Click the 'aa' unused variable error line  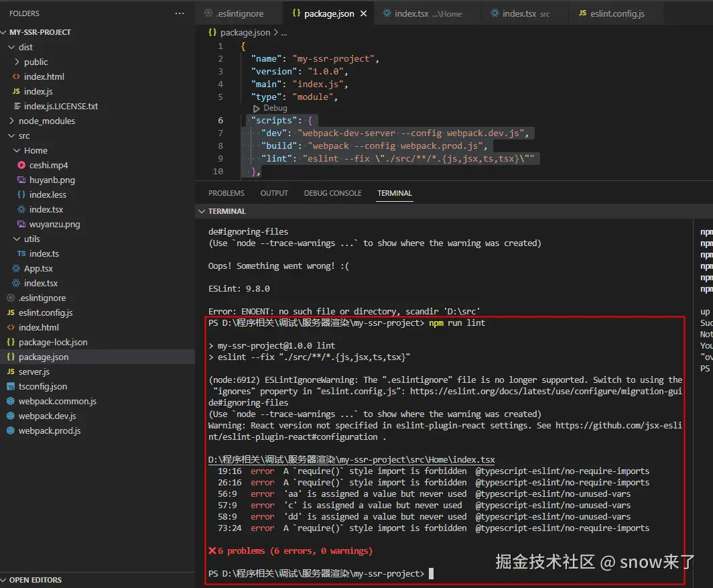point(424,493)
